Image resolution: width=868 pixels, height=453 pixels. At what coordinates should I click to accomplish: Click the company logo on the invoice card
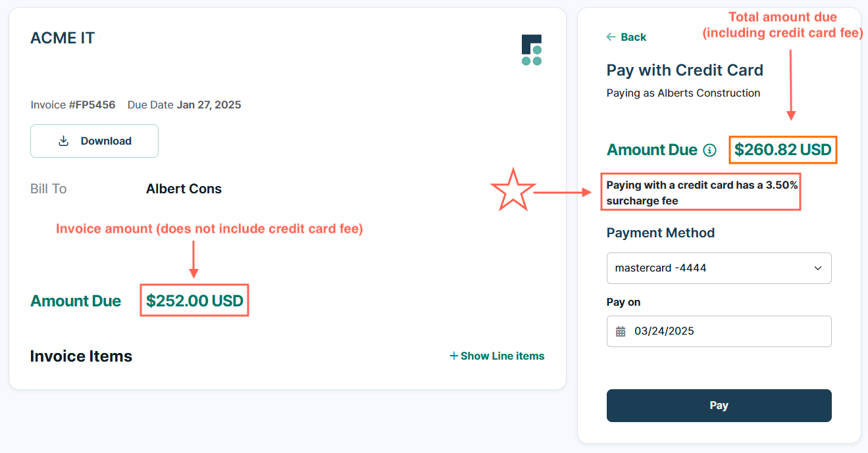(532, 49)
